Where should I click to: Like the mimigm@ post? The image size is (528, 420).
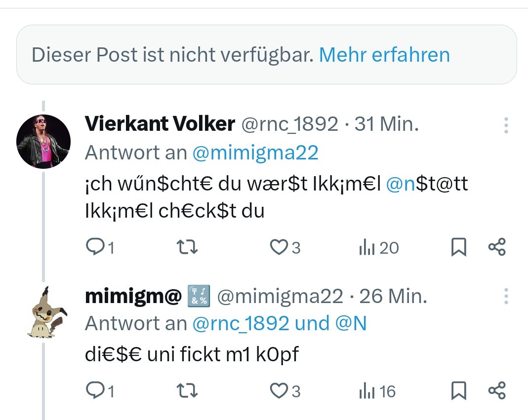point(279,391)
